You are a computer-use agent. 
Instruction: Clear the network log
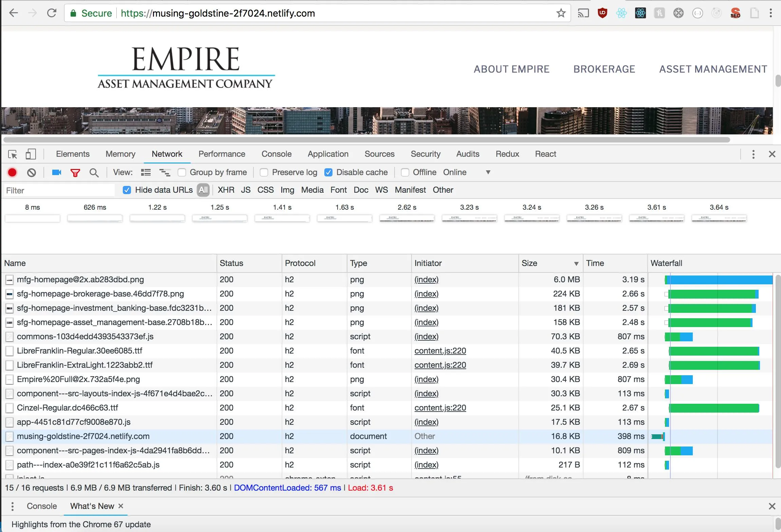click(x=32, y=172)
